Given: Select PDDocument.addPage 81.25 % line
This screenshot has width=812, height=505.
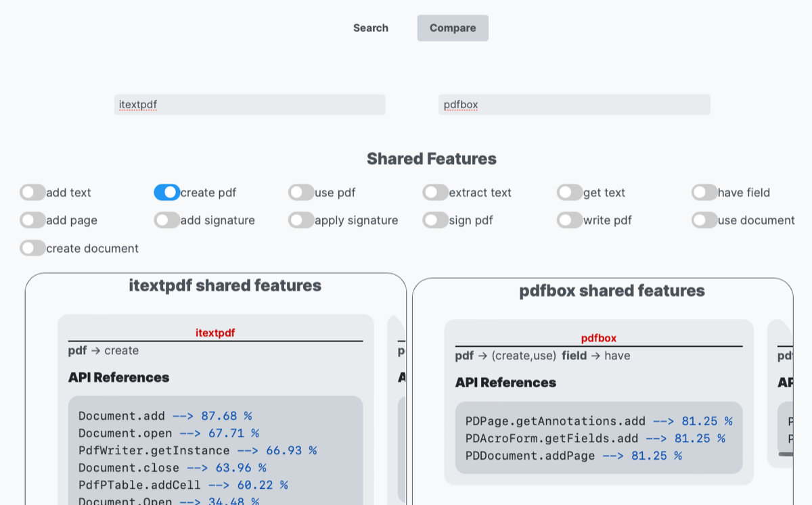Looking at the screenshot, I should 574,456.
